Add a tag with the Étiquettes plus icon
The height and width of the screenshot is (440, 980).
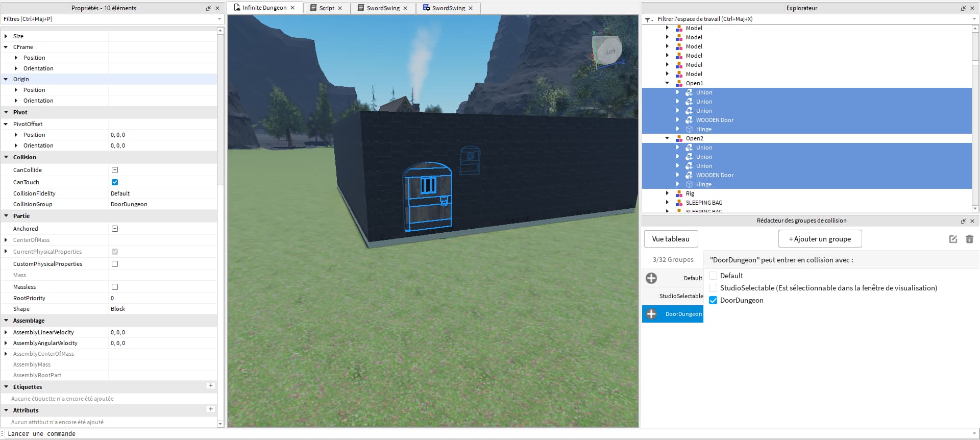210,386
